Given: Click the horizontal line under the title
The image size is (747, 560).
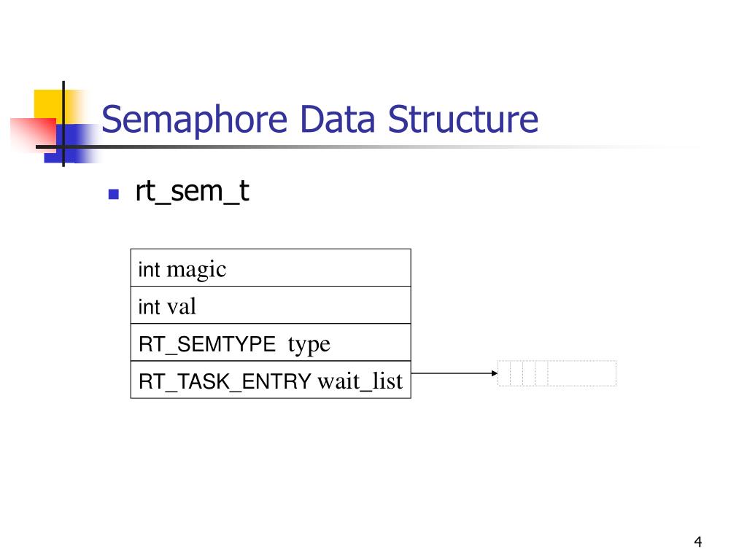Looking at the screenshot, I should point(333,147).
